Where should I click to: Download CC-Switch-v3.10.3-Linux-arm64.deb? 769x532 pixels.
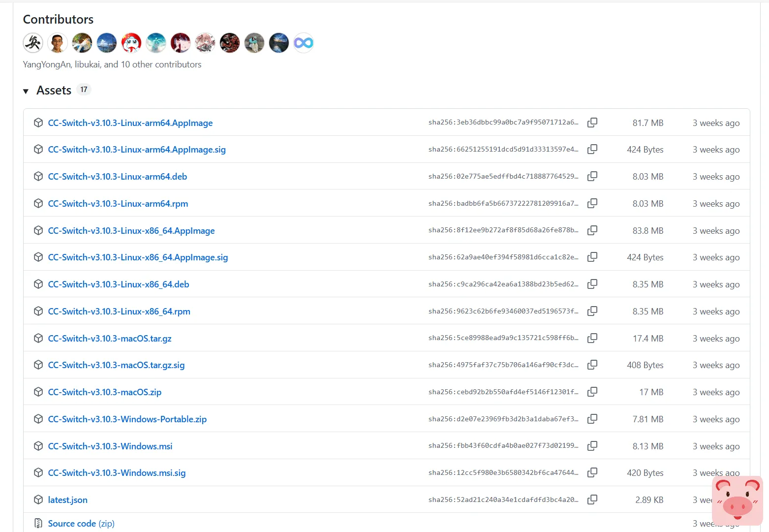pos(118,177)
